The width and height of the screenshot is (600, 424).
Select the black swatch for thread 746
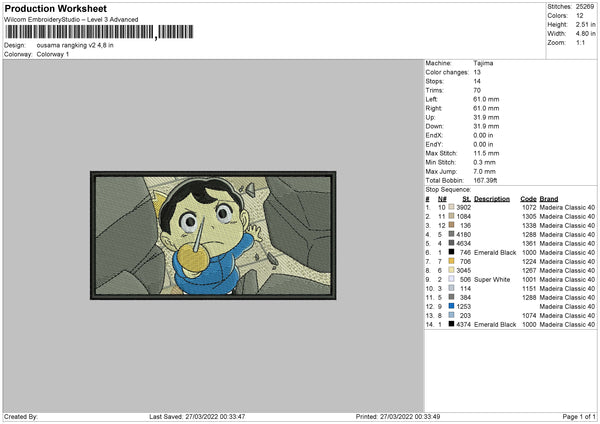coord(453,252)
